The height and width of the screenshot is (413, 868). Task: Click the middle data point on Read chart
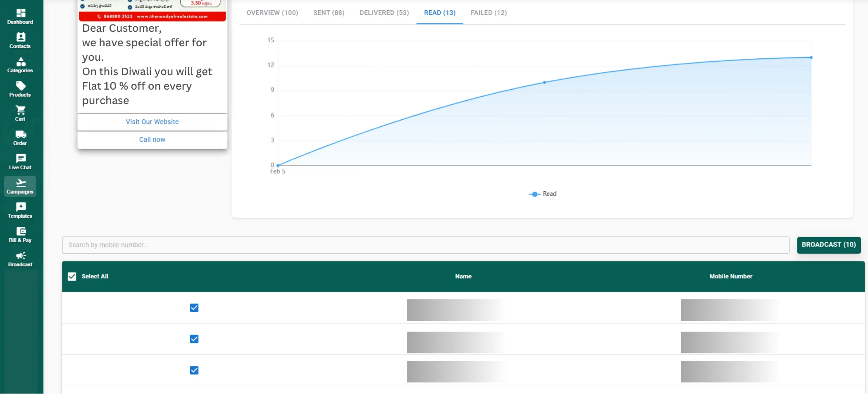tap(544, 82)
